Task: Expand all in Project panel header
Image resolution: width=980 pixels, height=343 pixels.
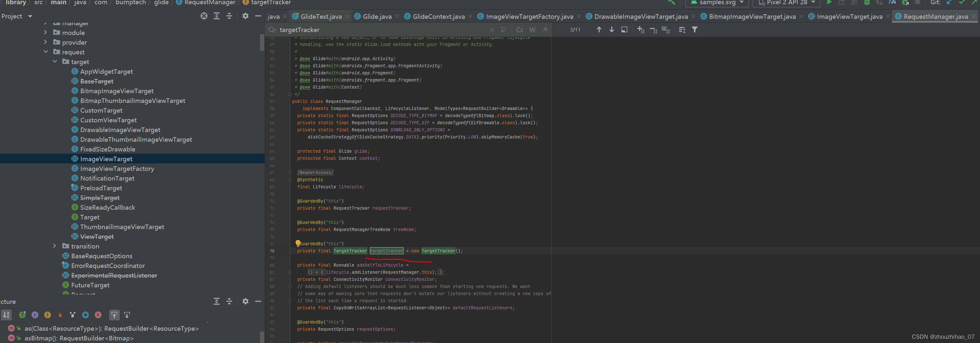Action: (216, 16)
